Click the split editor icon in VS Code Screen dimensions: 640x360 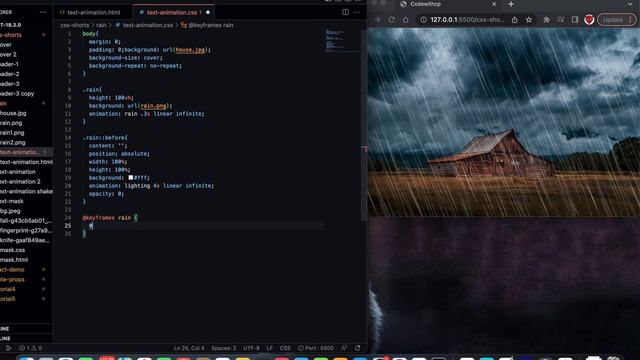(x=345, y=12)
